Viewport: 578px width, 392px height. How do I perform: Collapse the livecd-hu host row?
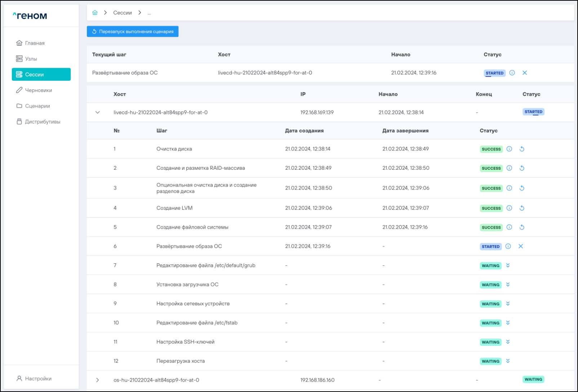point(98,112)
